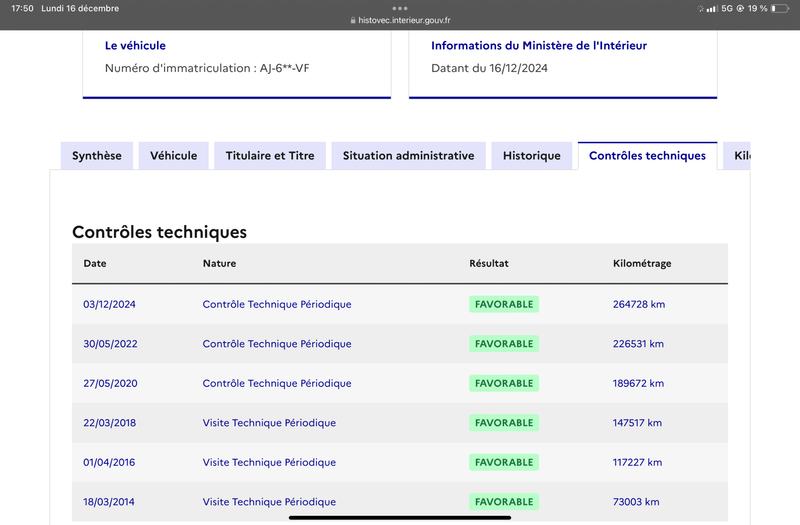Switch to the Véhicule tab
The image size is (800, 525).
point(173,156)
